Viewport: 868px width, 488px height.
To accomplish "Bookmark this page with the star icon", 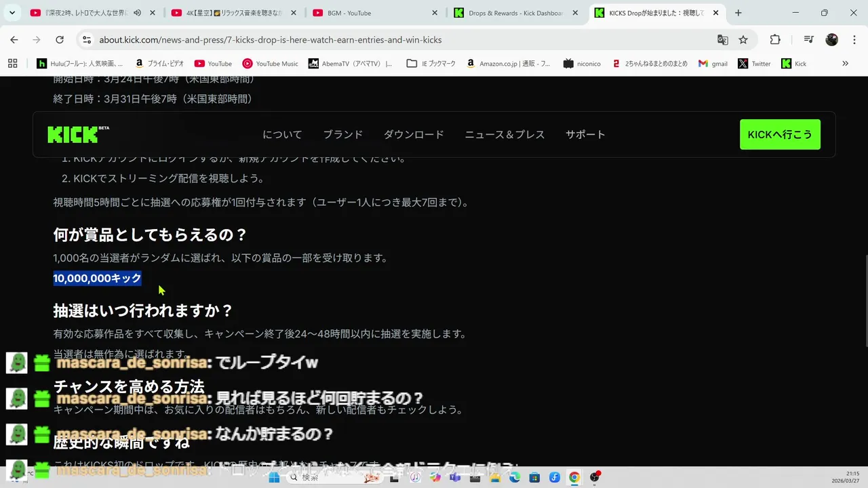I will click(x=743, y=40).
